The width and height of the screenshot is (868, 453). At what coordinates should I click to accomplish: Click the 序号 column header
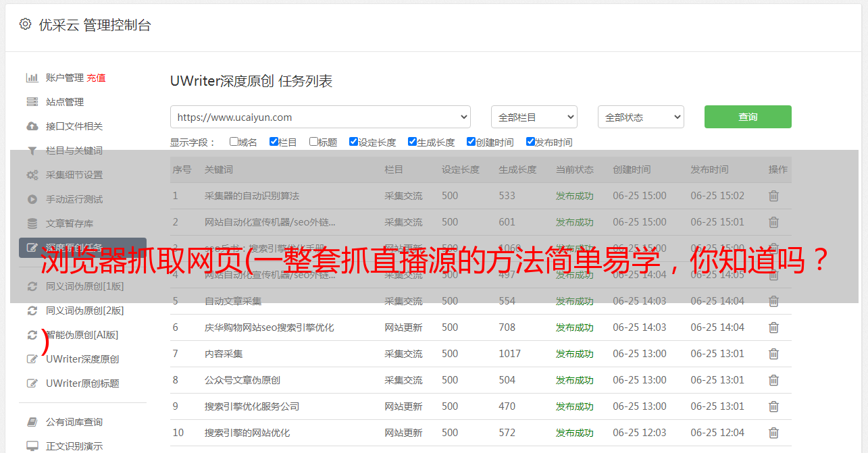[182, 169]
